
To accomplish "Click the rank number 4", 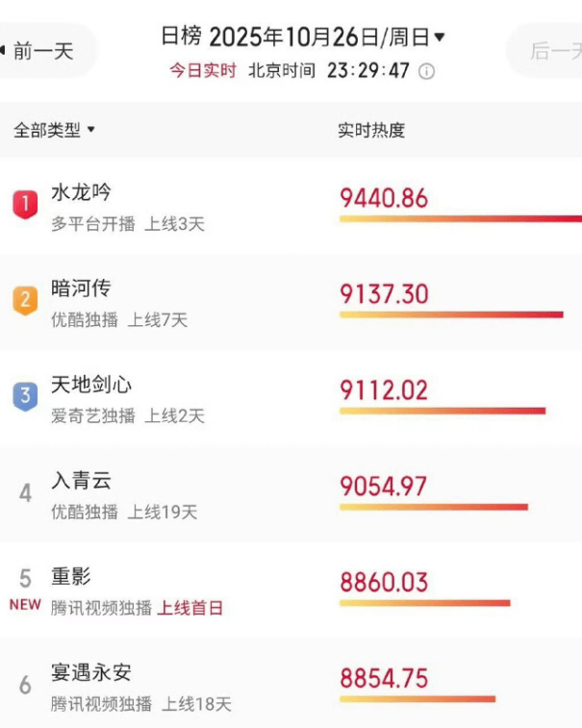I will coord(25,493).
